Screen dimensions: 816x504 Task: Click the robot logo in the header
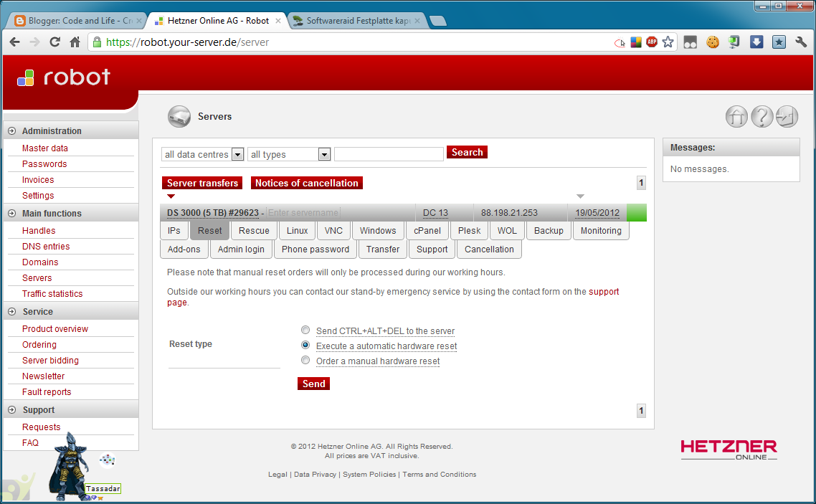tap(64, 77)
